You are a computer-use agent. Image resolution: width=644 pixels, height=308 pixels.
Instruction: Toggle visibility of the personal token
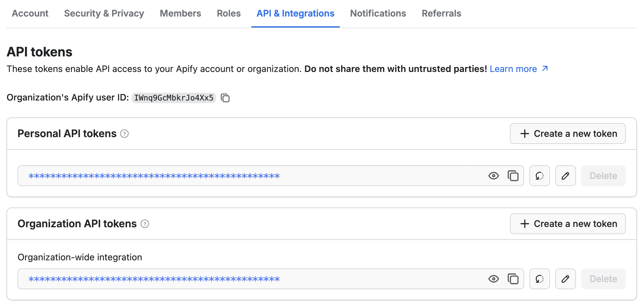(x=493, y=176)
